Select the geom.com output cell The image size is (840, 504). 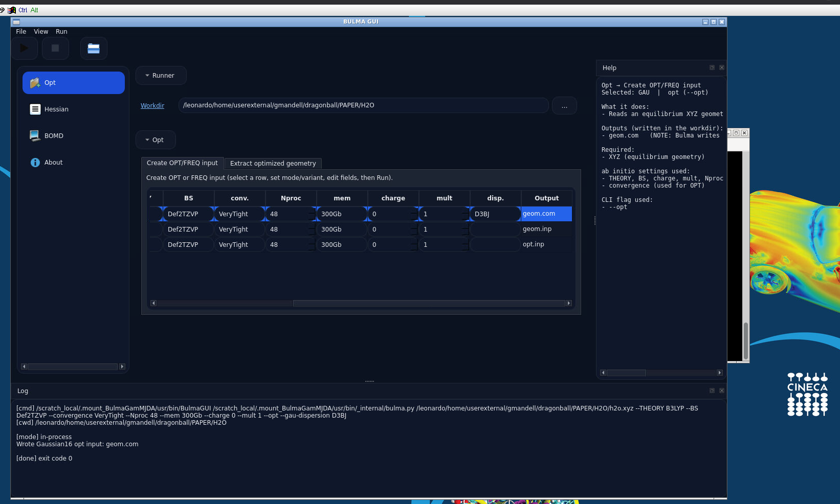click(547, 214)
